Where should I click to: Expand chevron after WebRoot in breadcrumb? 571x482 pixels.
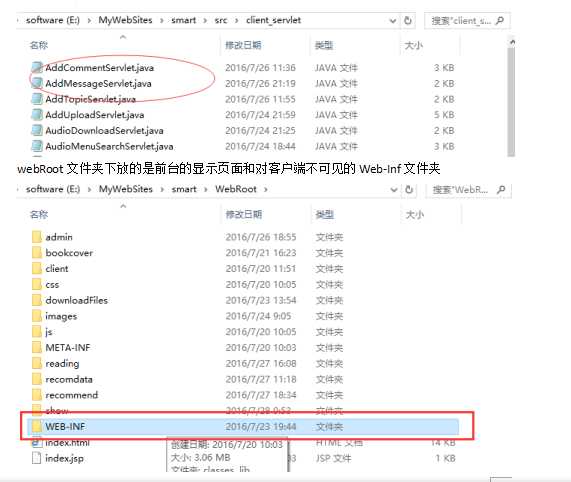[266, 189]
